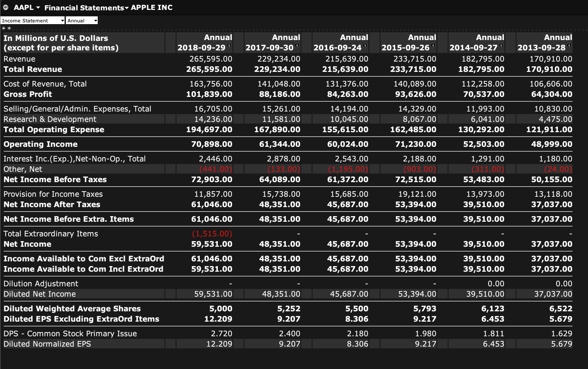Click the info icon next to 2013-09-28
Viewport: 588px width, 369px height.
569,45
